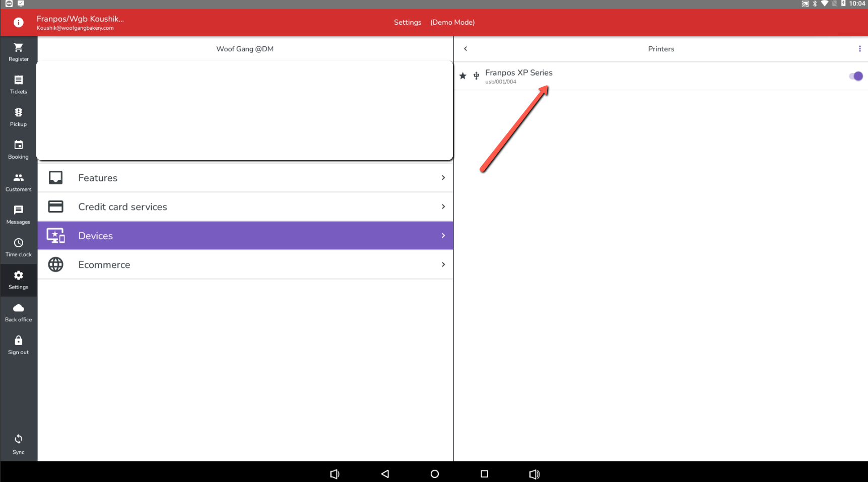868x482 pixels.
Task: Toggle the Franpos XP Series printer switch
Action: [855, 76]
